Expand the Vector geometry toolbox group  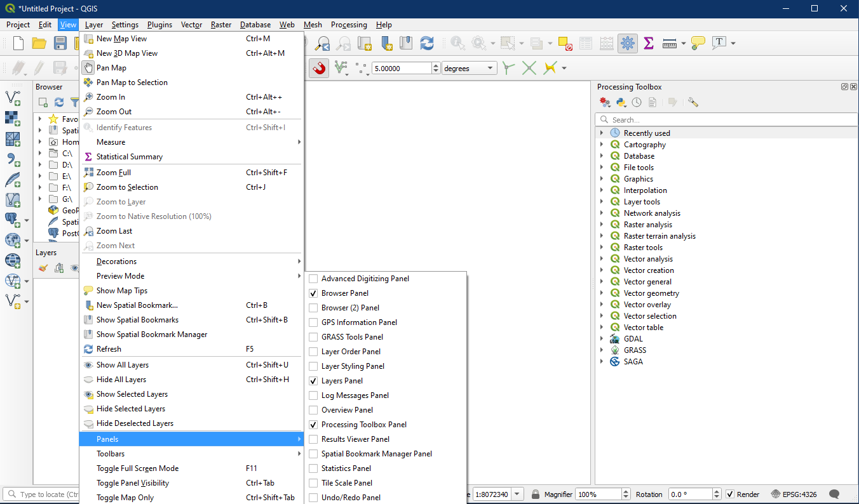[602, 293]
